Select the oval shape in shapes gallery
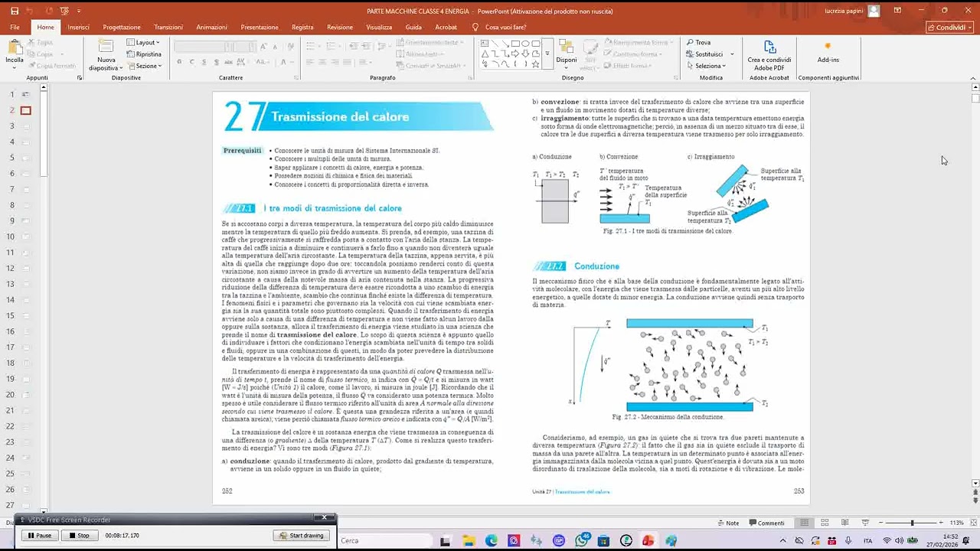The width and height of the screenshot is (980, 551). [x=525, y=44]
